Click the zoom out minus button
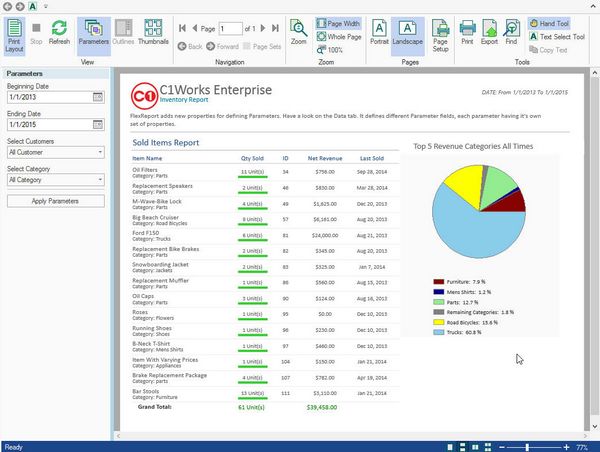 point(502,447)
